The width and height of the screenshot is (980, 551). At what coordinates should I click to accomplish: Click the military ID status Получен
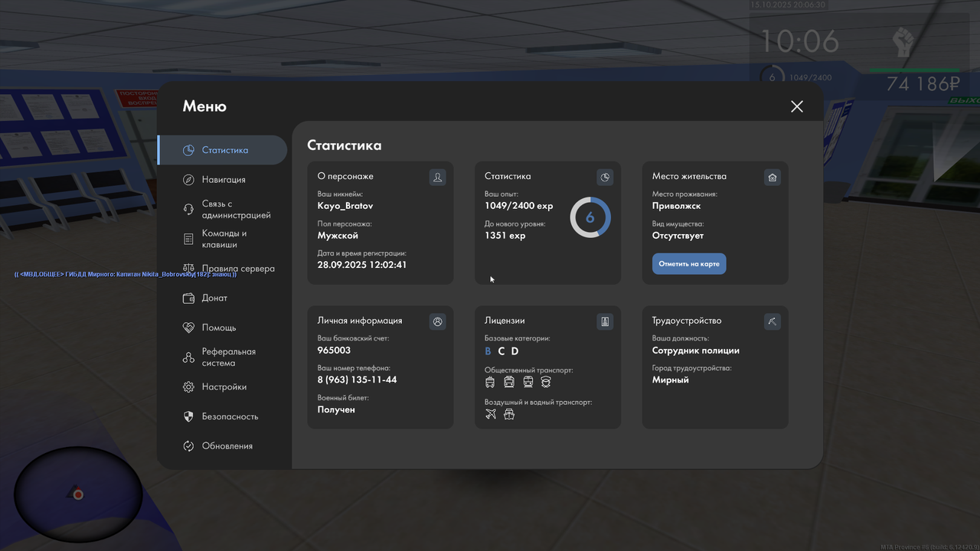click(x=336, y=409)
